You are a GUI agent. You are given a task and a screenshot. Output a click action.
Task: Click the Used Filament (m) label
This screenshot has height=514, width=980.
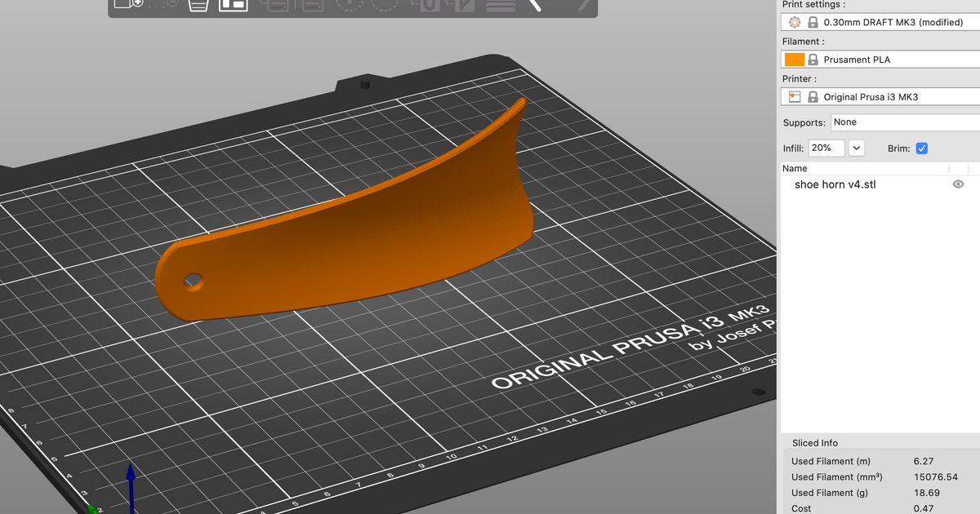(831, 462)
